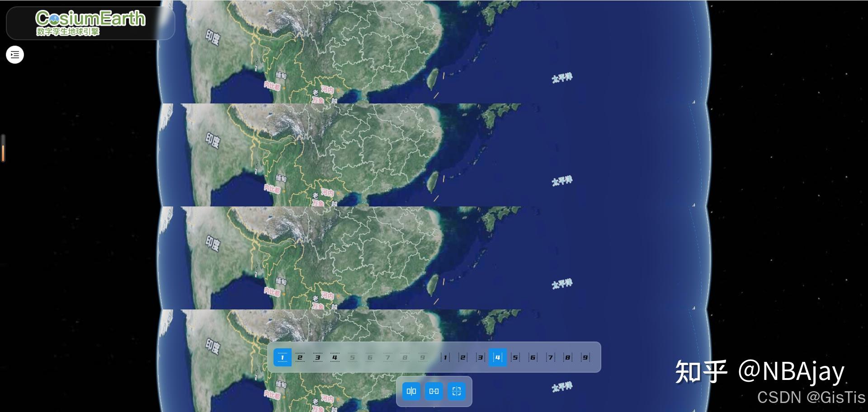Select number 3 in the right screen group
868x412 pixels.
[480, 357]
